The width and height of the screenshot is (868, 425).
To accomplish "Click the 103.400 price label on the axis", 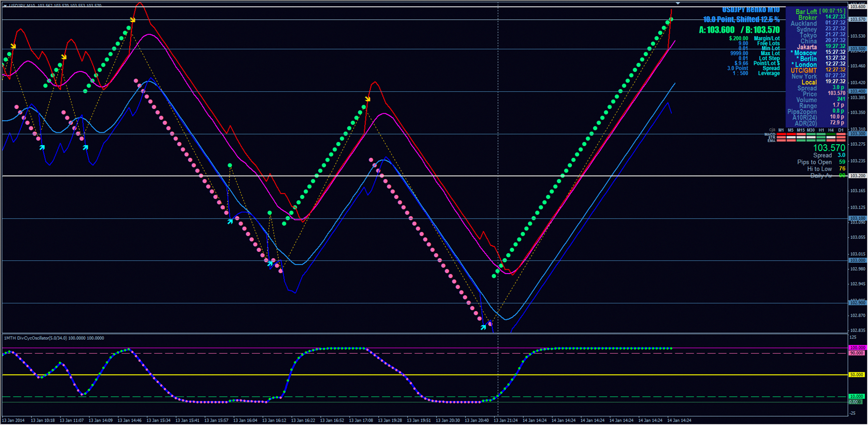I will [857, 91].
